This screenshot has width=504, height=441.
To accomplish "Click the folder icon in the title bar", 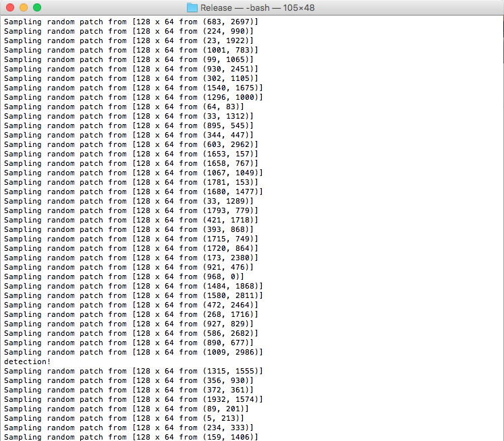I will click(x=192, y=7).
